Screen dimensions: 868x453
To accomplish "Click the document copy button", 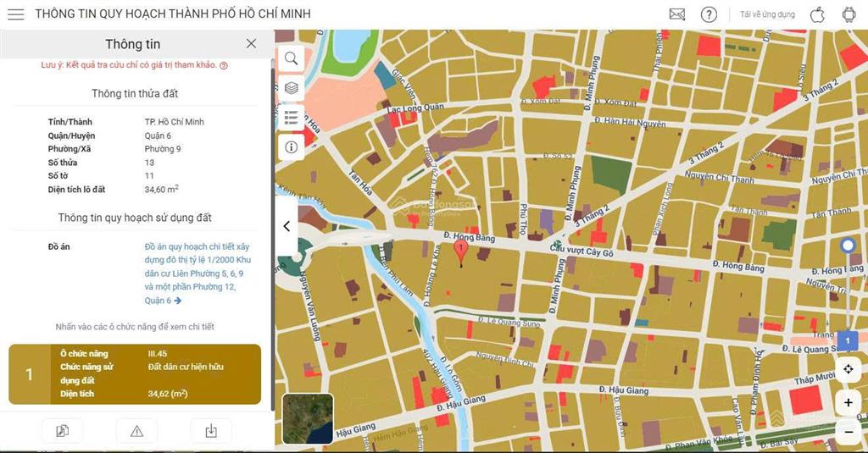I will 63,431.
